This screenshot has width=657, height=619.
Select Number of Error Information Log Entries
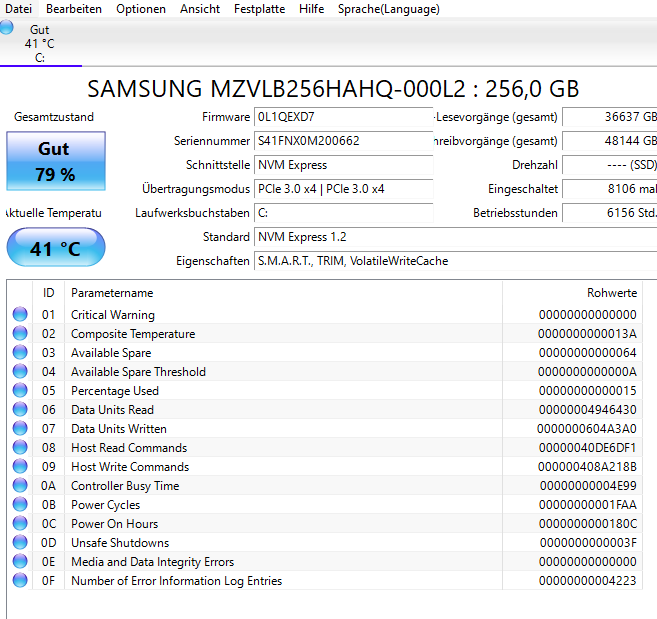176,581
